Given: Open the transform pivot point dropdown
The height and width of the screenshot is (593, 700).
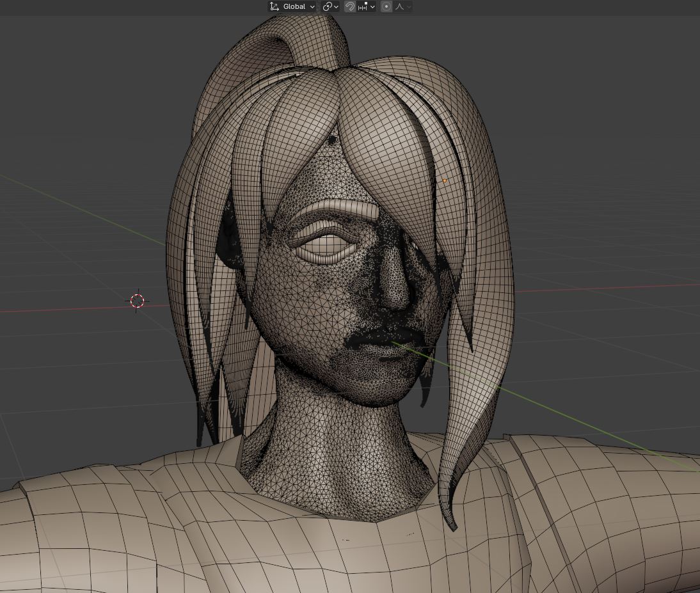Looking at the screenshot, I should click(330, 6).
